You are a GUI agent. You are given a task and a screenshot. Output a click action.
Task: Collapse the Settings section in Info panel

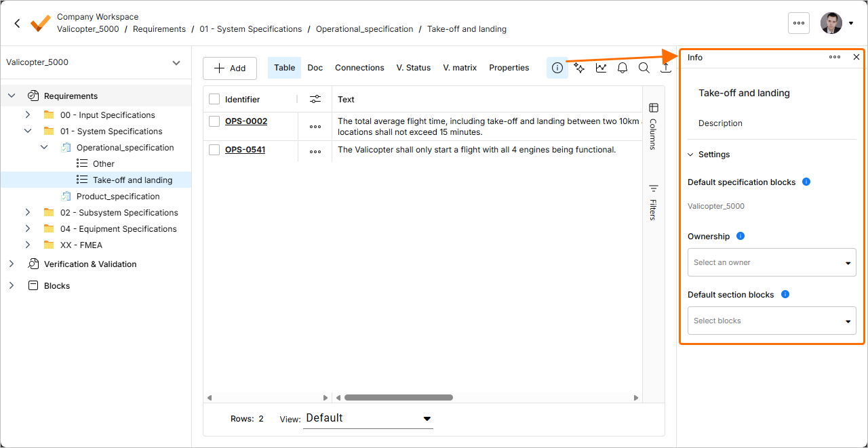point(691,155)
